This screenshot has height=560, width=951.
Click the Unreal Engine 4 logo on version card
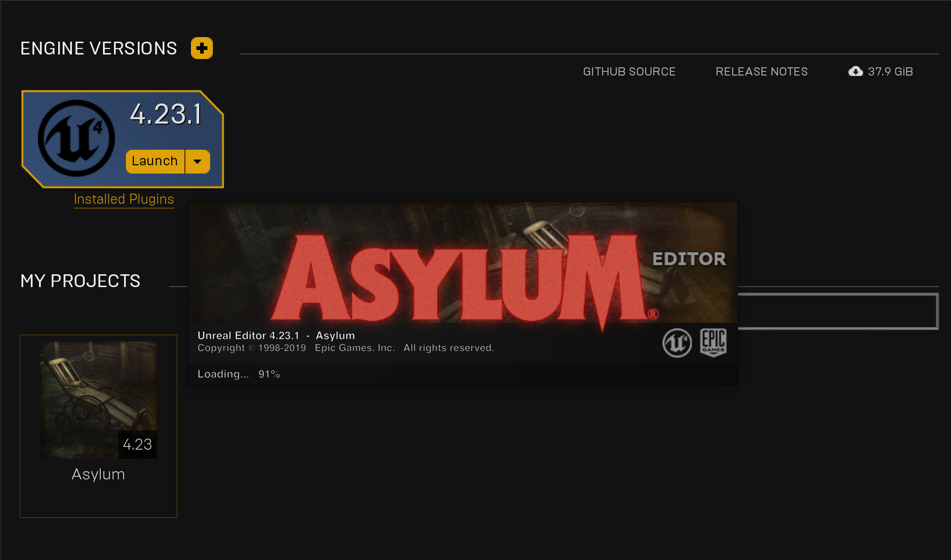coord(76,138)
